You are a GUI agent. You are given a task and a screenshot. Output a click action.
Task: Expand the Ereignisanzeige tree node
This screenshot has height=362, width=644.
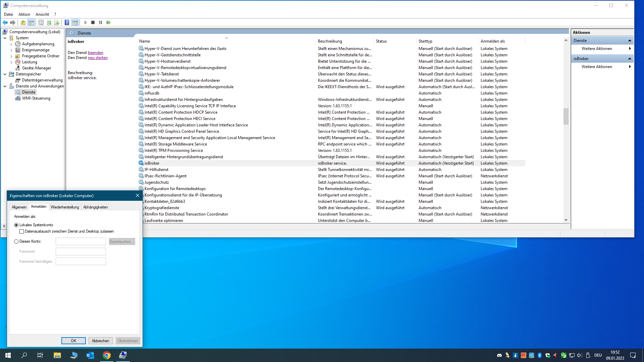tap(11, 50)
